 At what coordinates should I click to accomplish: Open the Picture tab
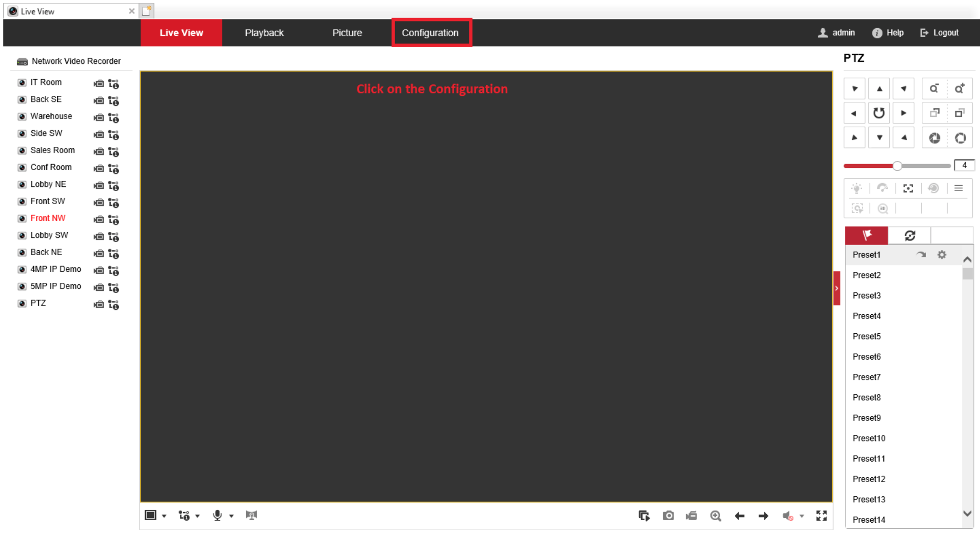347,33
